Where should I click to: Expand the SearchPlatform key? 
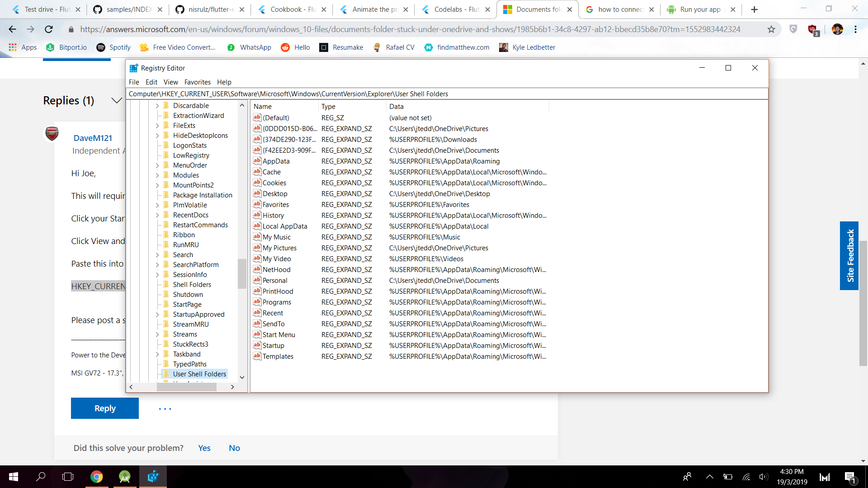tap(157, 265)
